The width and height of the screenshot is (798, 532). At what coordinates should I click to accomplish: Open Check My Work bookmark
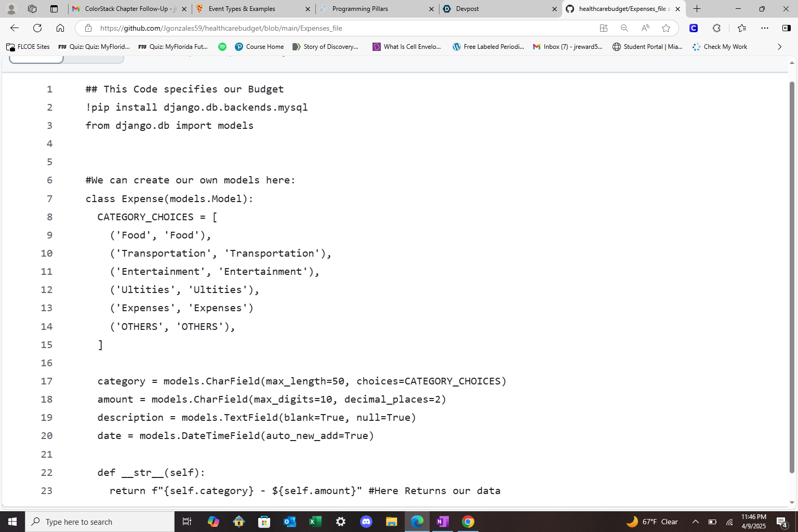tap(720, 47)
